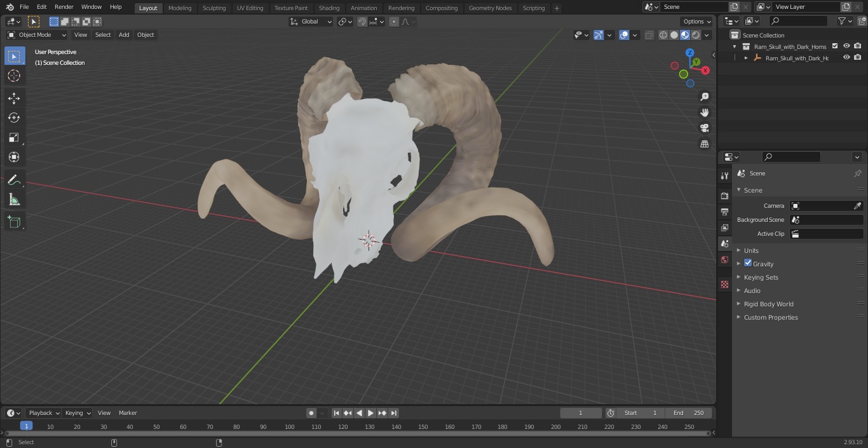Image resolution: width=868 pixels, height=448 pixels.
Task: Open the File menu
Action: 24,7
